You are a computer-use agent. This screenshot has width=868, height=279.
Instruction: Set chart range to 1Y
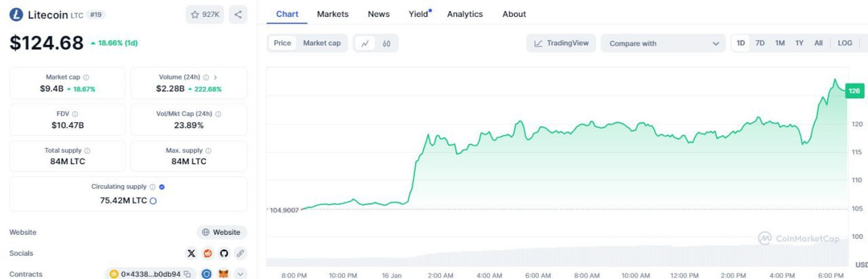pyautogui.click(x=800, y=43)
